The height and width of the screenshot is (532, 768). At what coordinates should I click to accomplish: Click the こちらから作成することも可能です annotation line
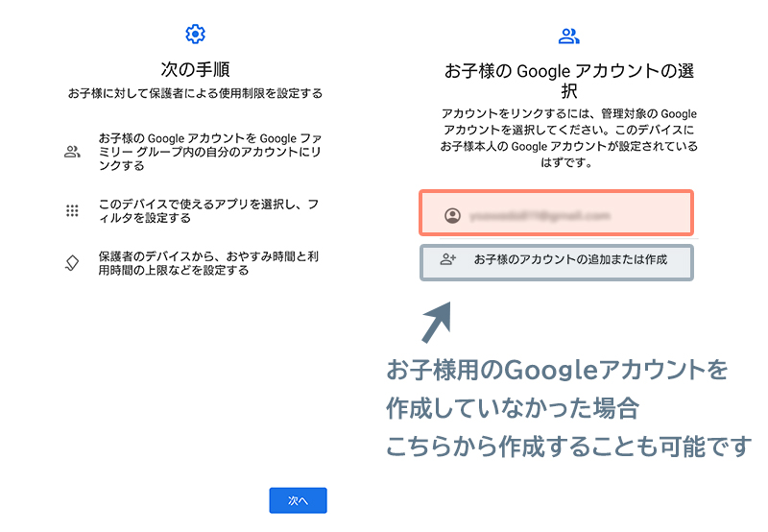point(568,447)
